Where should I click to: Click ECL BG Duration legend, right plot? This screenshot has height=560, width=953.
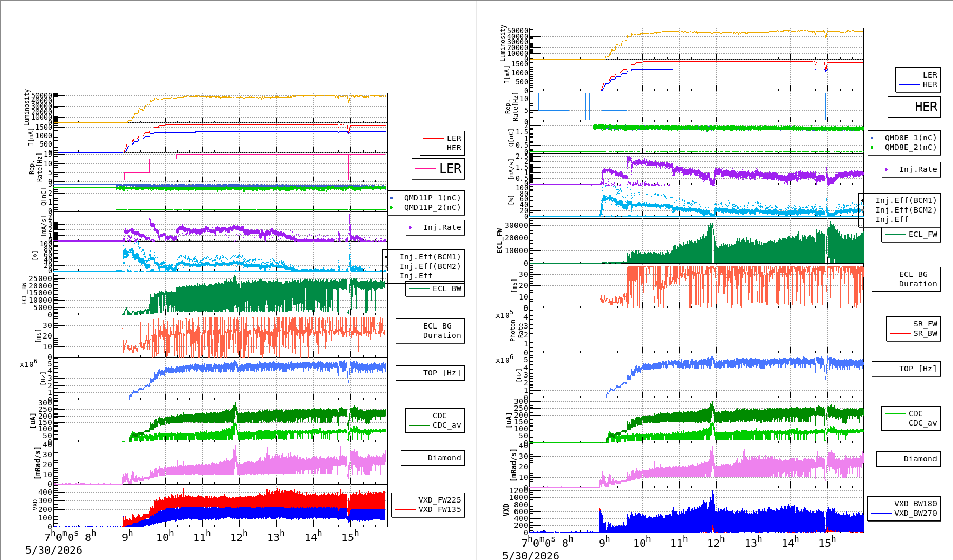pos(907,279)
